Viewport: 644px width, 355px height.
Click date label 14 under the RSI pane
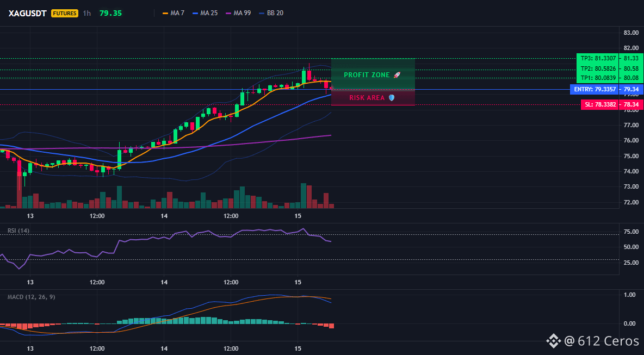(164, 282)
